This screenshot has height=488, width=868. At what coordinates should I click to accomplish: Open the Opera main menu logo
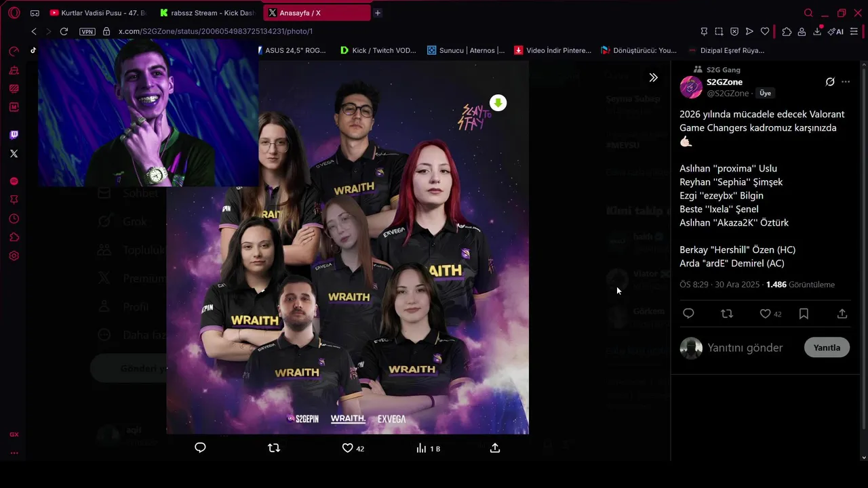[x=14, y=13]
